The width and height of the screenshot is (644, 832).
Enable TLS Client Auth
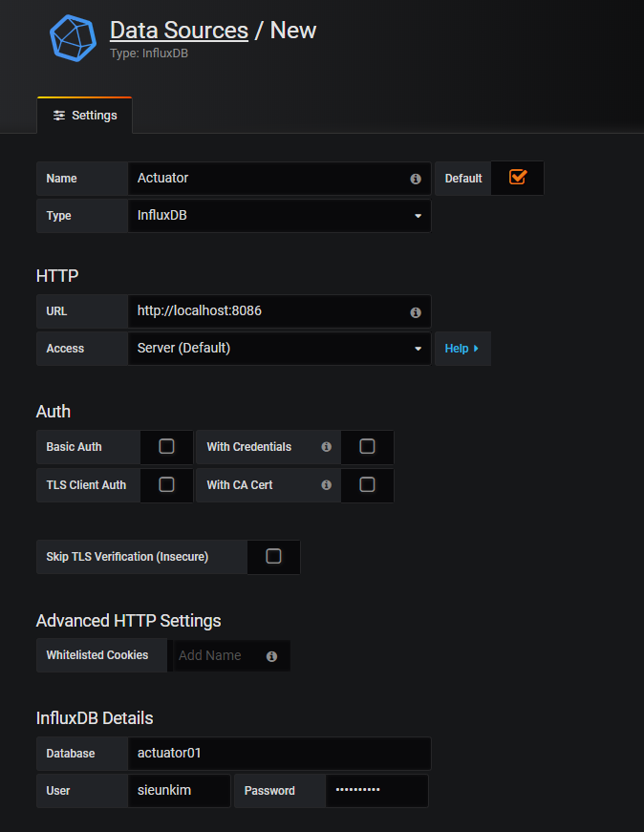[166, 485]
